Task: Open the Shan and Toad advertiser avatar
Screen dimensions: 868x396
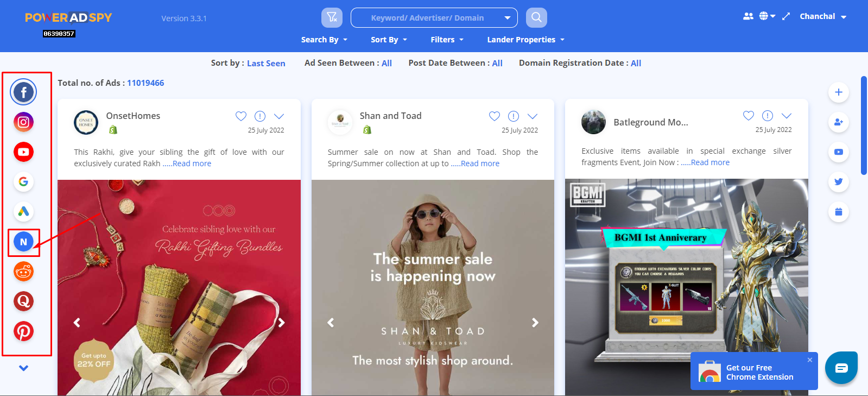Action: (x=340, y=122)
